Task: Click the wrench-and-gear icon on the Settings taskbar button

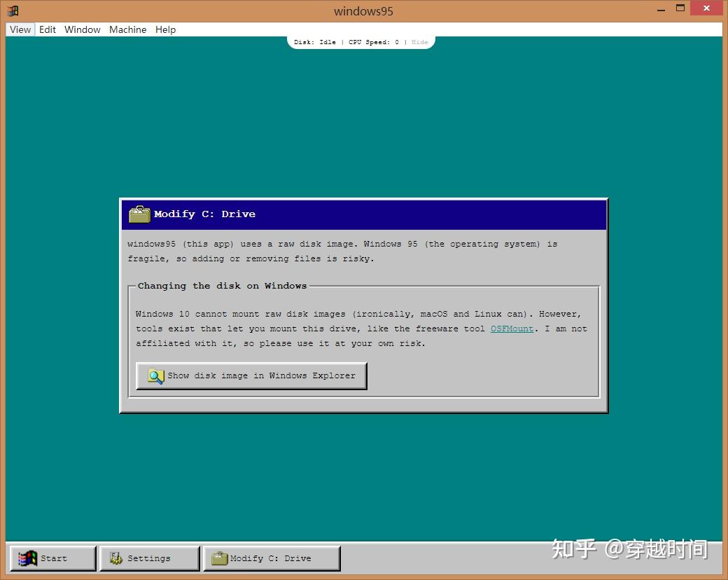Action: point(116,558)
